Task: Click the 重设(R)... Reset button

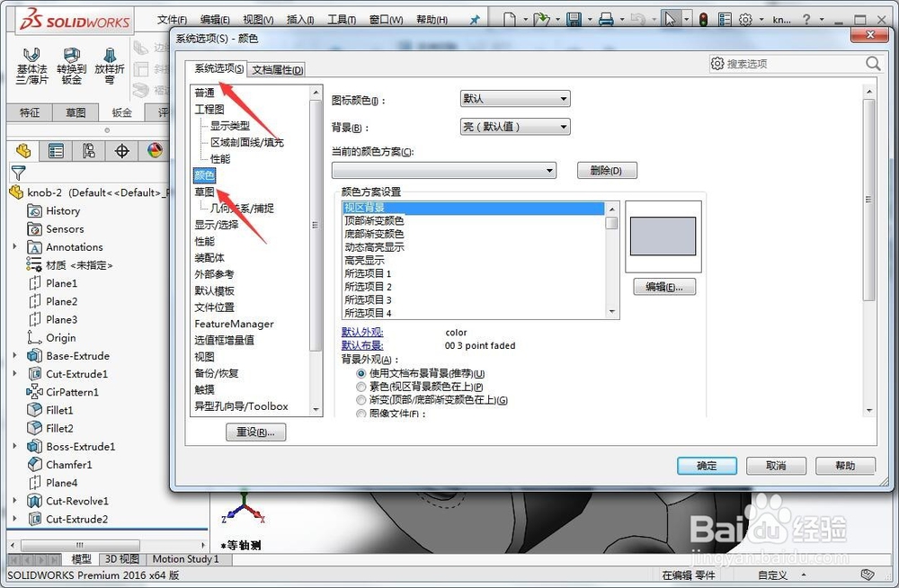Action: [x=255, y=432]
